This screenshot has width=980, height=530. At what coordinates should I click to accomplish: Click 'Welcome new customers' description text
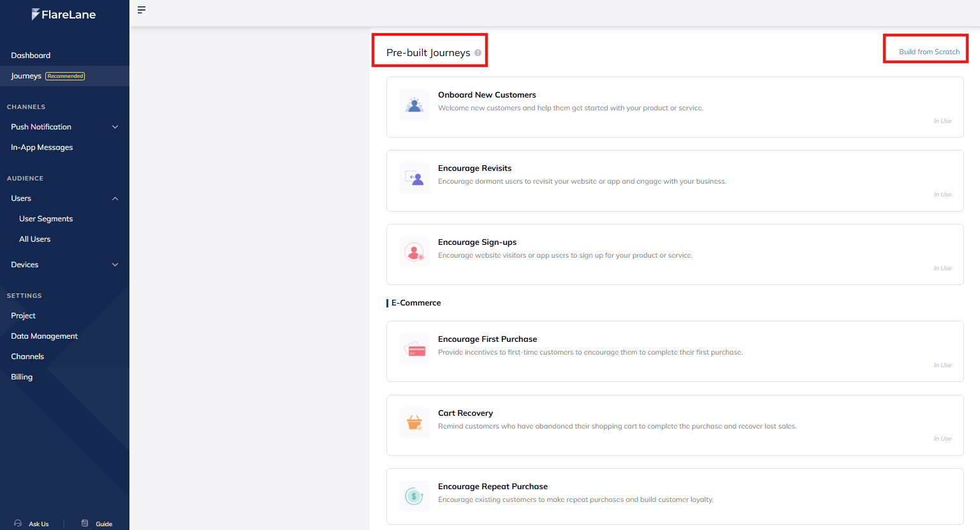571,108
